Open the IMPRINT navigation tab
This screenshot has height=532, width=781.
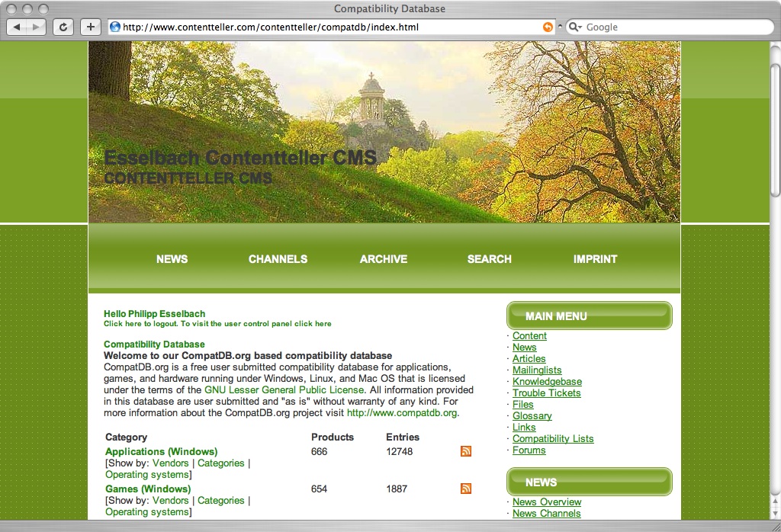(x=595, y=259)
